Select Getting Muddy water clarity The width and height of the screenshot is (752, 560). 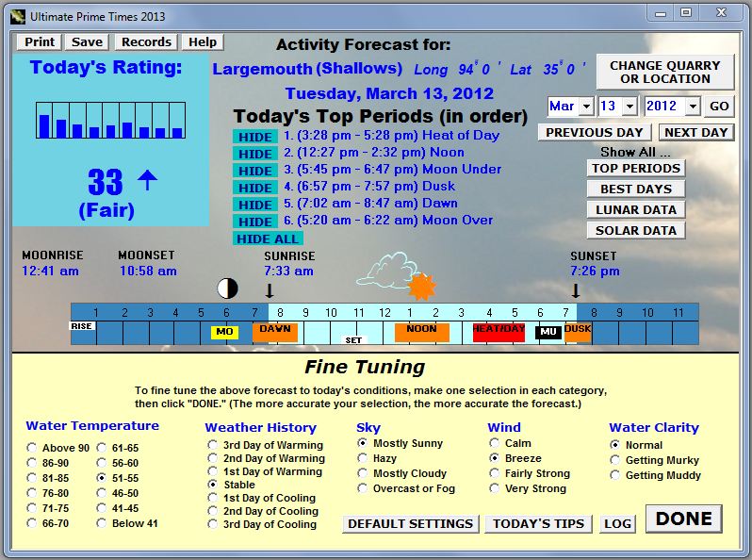(614, 475)
